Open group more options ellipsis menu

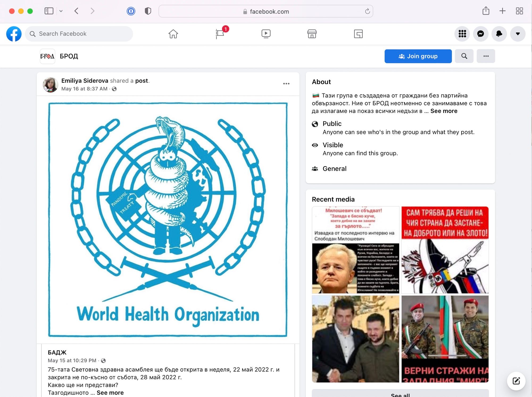486,56
